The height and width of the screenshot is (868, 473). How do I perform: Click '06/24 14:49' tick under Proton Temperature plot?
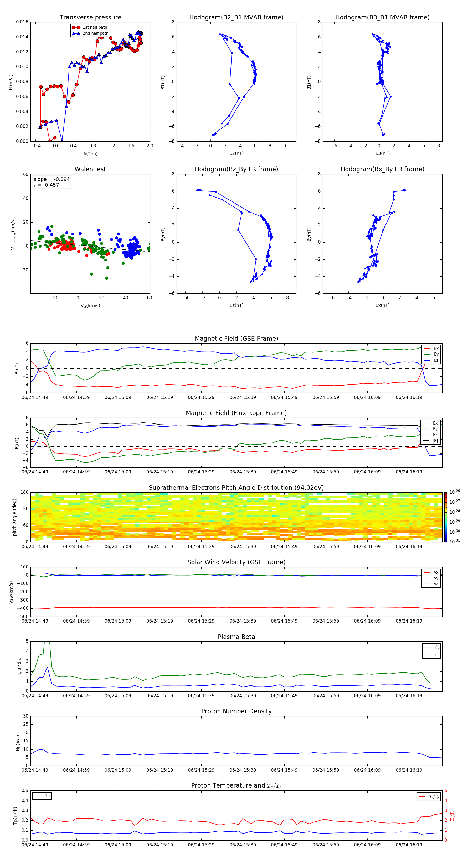coord(35,845)
